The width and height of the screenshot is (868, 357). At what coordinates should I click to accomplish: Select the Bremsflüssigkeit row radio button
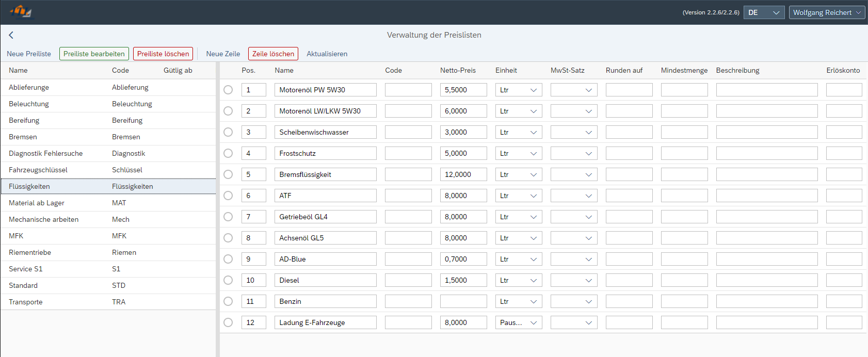point(228,174)
